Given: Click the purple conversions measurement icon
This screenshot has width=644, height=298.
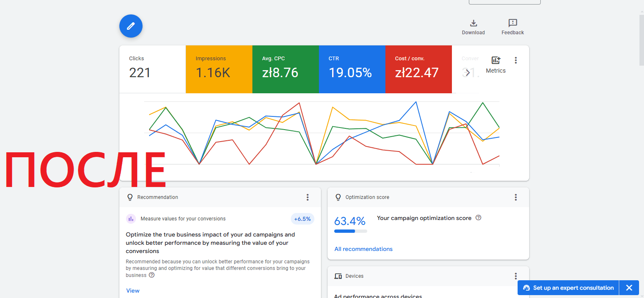Looking at the screenshot, I should tap(131, 219).
